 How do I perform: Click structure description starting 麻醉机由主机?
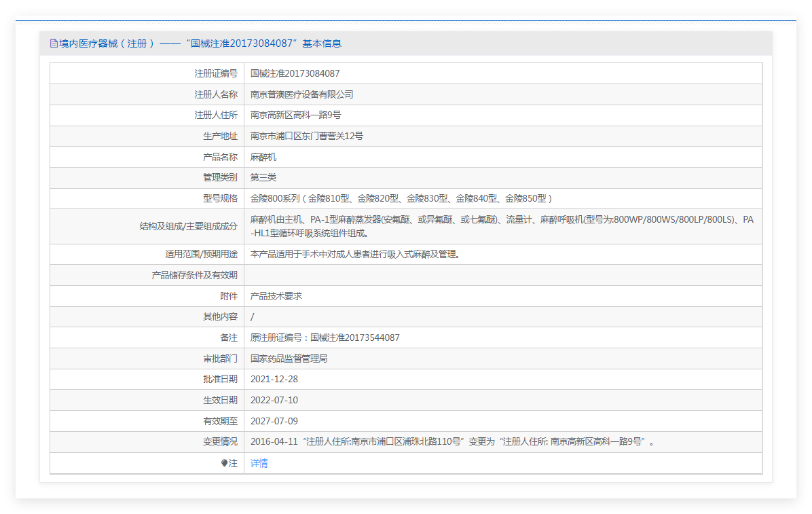click(502, 226)
